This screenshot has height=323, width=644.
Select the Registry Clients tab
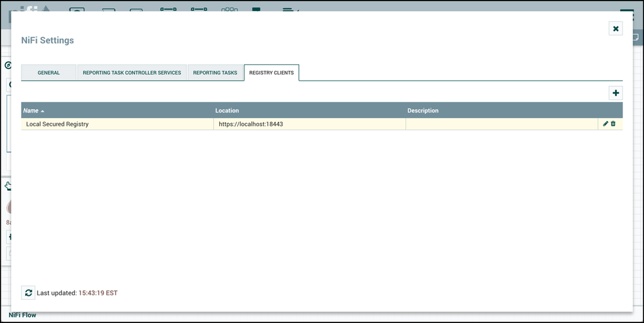tap(271, 72)
